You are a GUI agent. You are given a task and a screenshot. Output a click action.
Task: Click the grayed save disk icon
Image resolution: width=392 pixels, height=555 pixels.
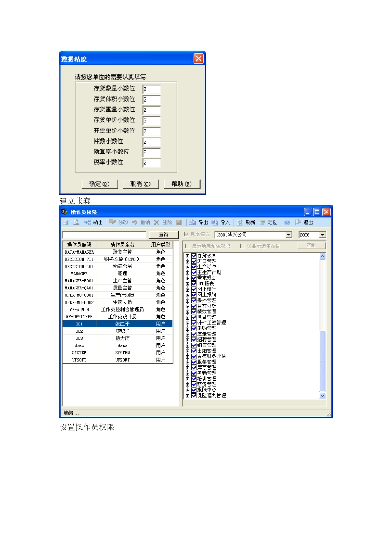point(179,222)
